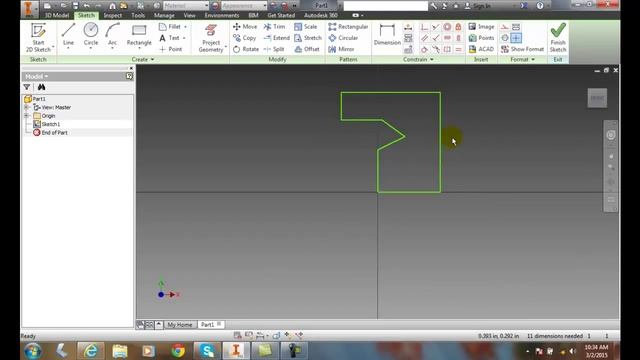
Task: Apply the symmetric constraint icon
Action: point(447,49)
